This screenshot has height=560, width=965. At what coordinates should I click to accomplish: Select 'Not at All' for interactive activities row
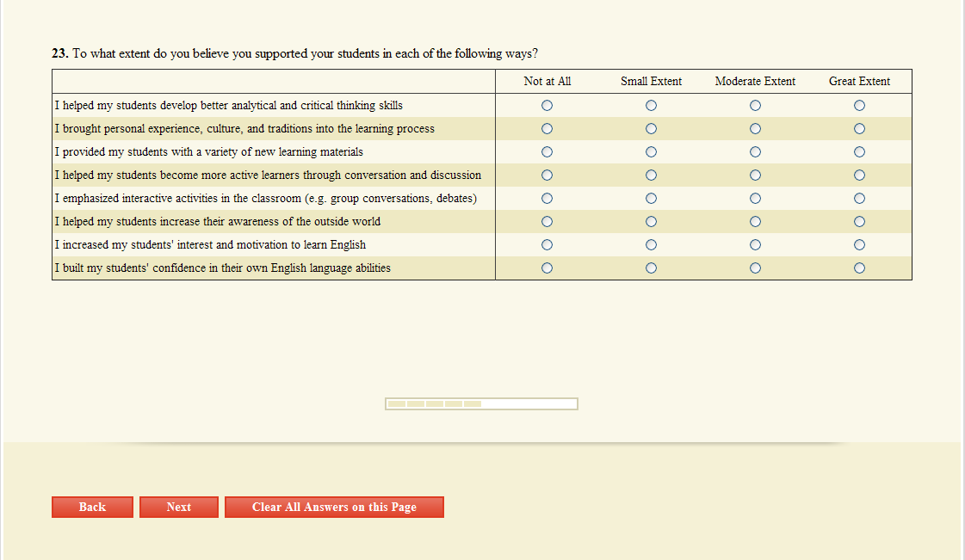(x=547, y=199)
